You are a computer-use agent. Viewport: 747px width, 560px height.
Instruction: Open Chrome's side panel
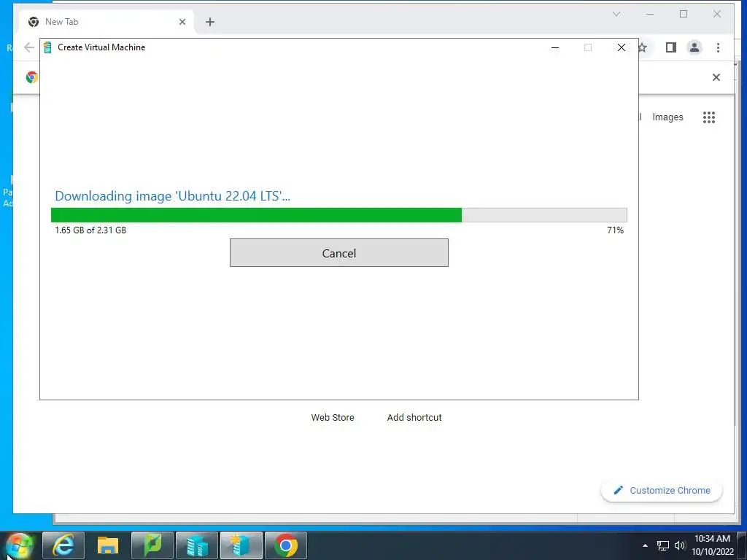click(x=671, y=47)
